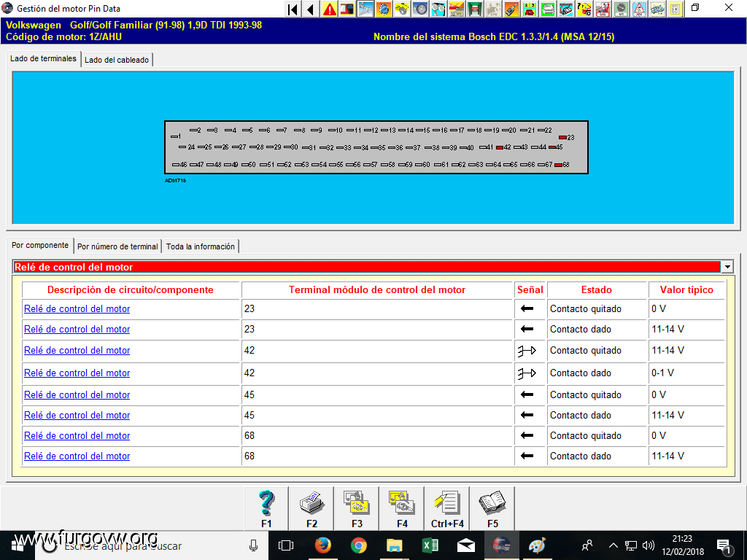
Task: Click highlighted pin 68 in connector diagram
Action: coord(558,165)
